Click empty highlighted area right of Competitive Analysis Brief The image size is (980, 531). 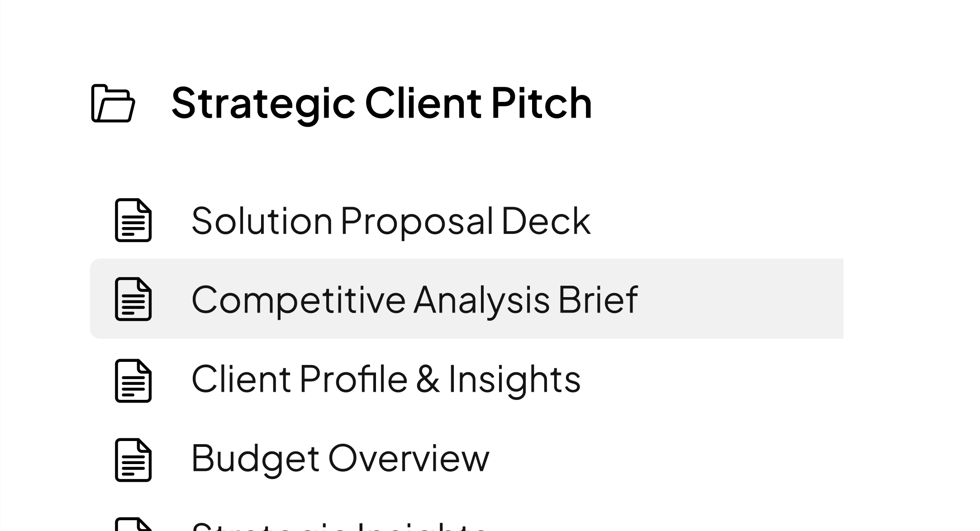[x=742, y=299]
